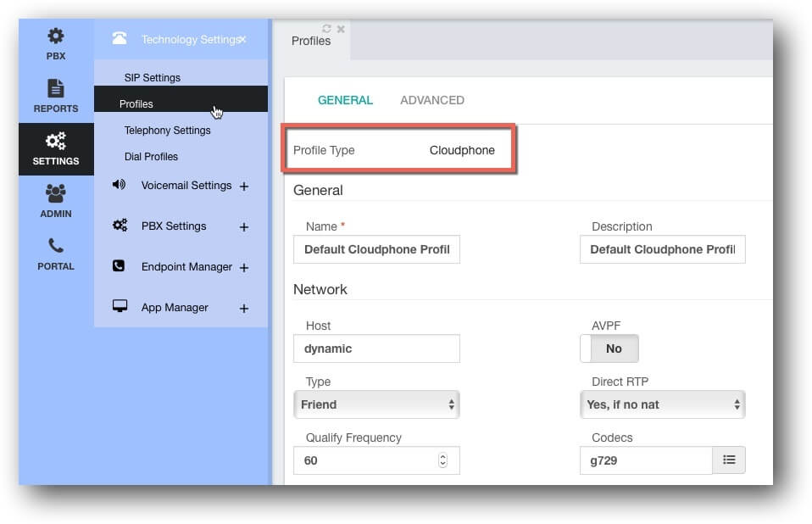Select the Profiles page tab
812x524 pixels.
click(311, 41)
